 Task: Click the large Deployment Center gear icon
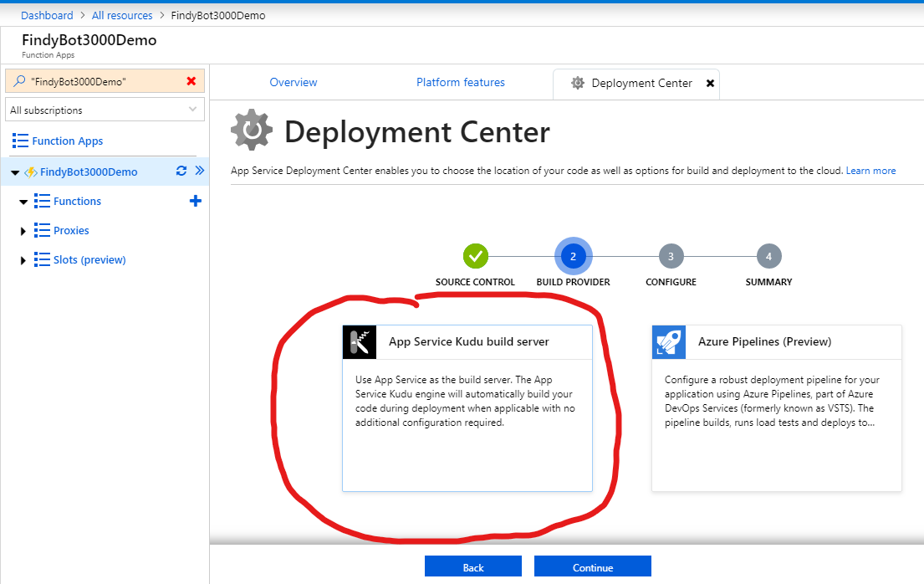(x=252, y=130)
